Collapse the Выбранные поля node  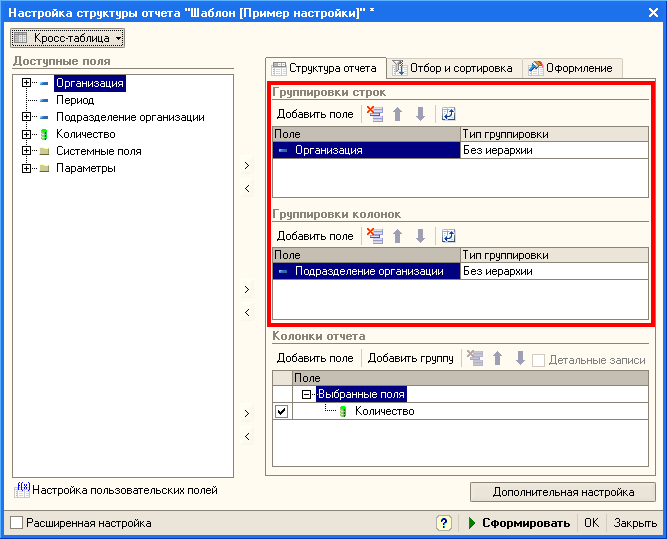tap(308, 395)
